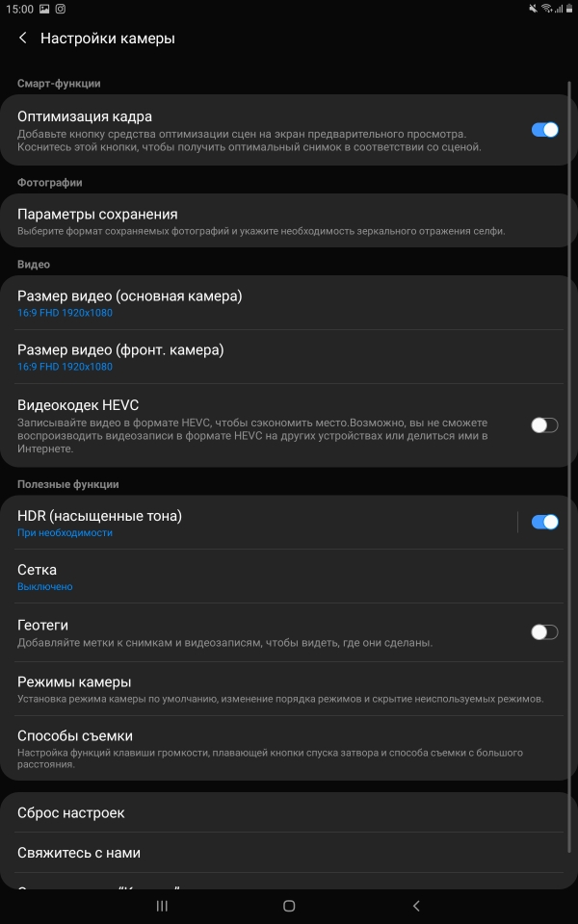The image size is (578, 924).
Task: Turn off HDR (насыщенные тона) switch
Action: click(544, 522)
